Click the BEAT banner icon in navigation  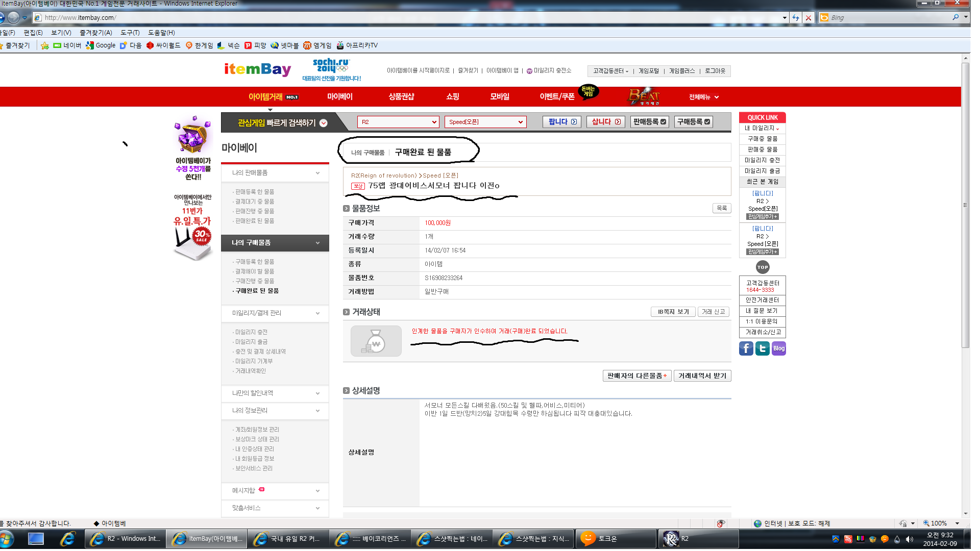point(644,96)
